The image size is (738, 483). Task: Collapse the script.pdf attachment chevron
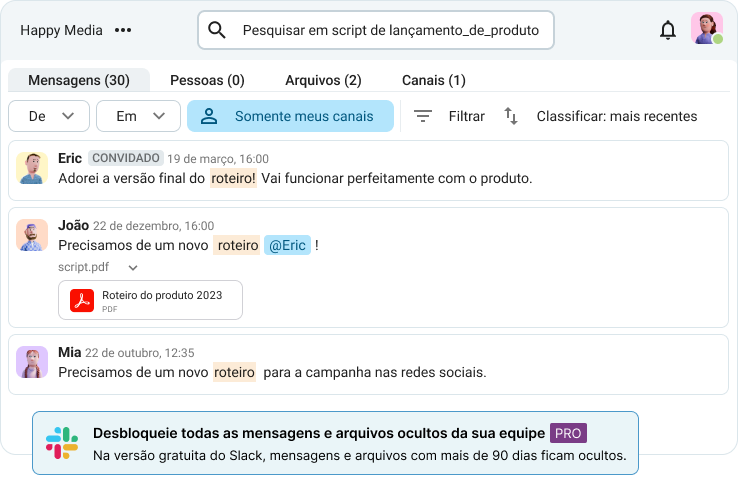pos(133,268)
